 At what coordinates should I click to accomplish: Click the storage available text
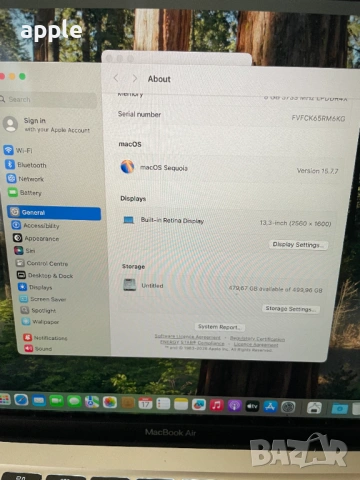point(276,289)
